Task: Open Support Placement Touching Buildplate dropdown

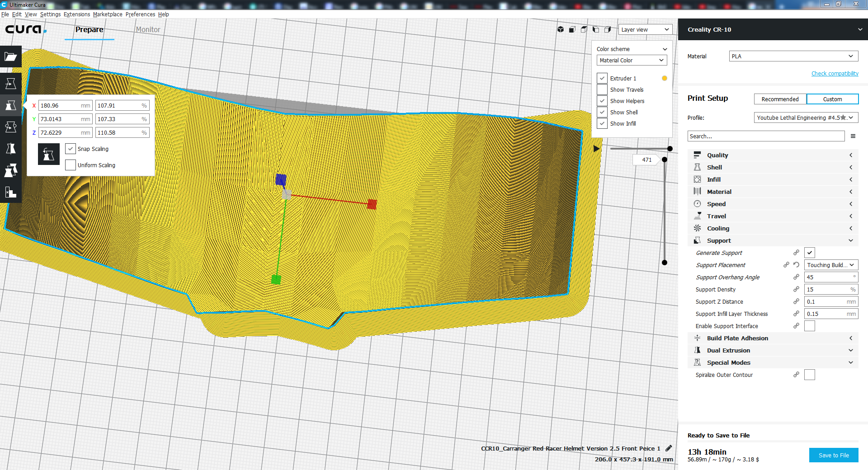Action: [831, 265]
